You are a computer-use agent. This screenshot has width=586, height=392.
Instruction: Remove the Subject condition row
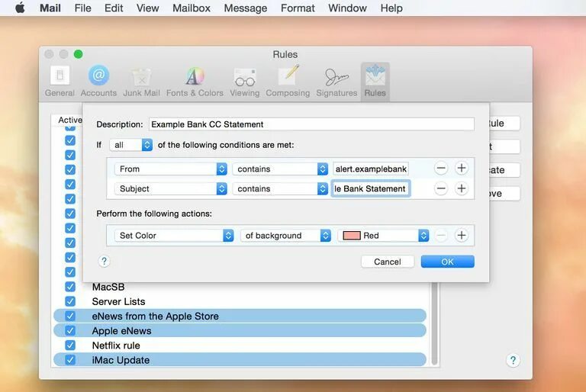441,188
